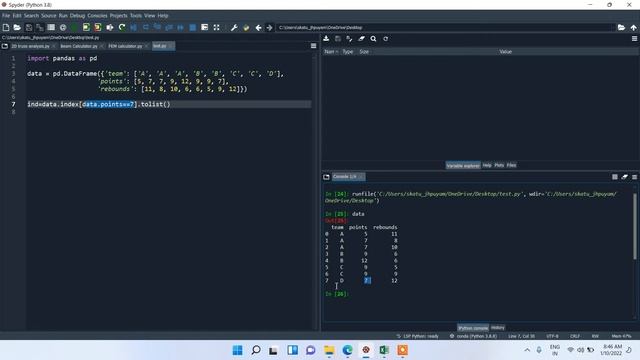Open the Help menu

coord(163,16)
